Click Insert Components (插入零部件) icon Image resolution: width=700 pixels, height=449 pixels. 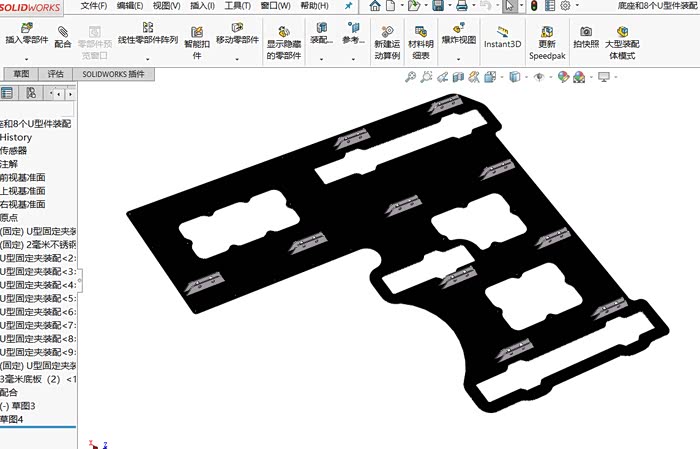pos(26,28)
